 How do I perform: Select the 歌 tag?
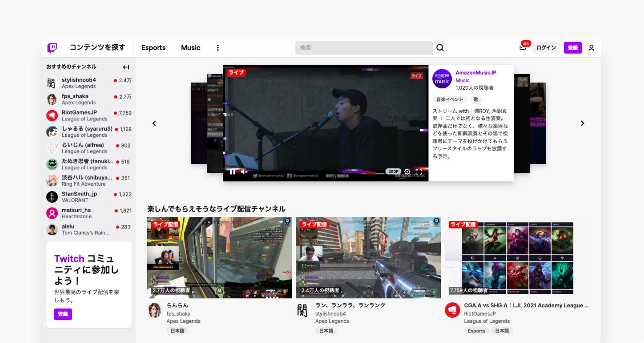(x=476, y=99)
